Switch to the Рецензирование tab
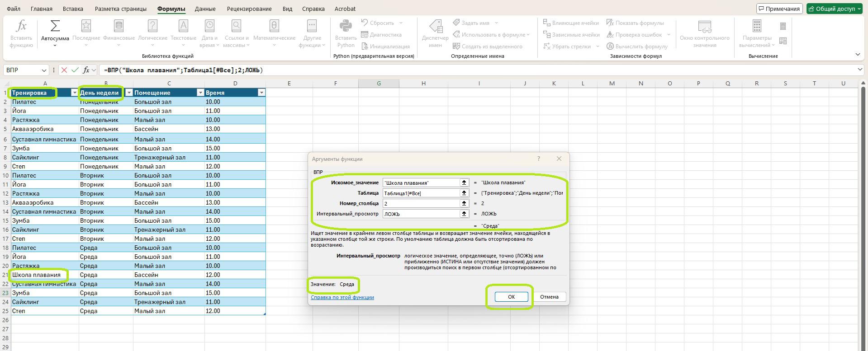This screenshot has width=868, height=351. coord(249,9)
